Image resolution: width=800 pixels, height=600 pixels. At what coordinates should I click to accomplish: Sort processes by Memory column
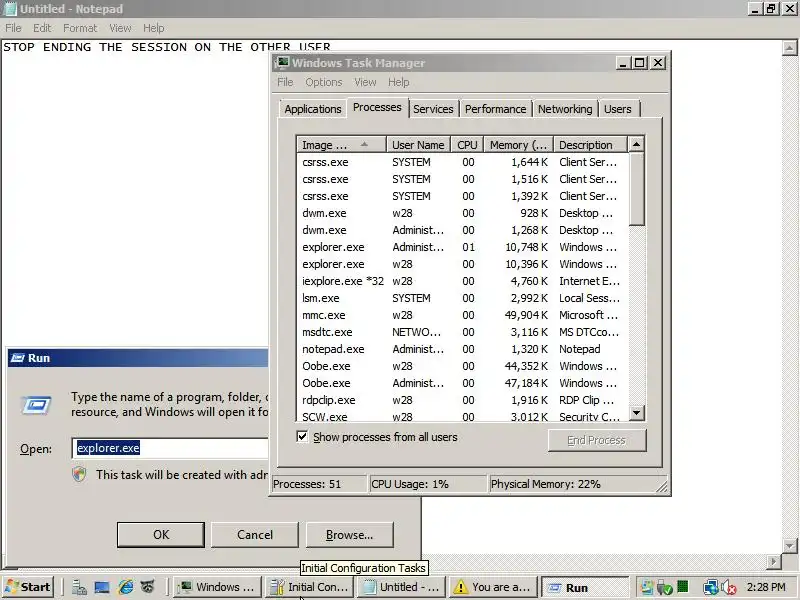point(518,145)
